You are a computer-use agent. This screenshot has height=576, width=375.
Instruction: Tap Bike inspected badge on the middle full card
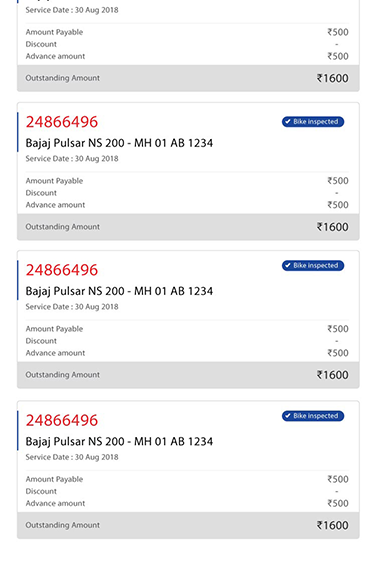click(313, 266)
